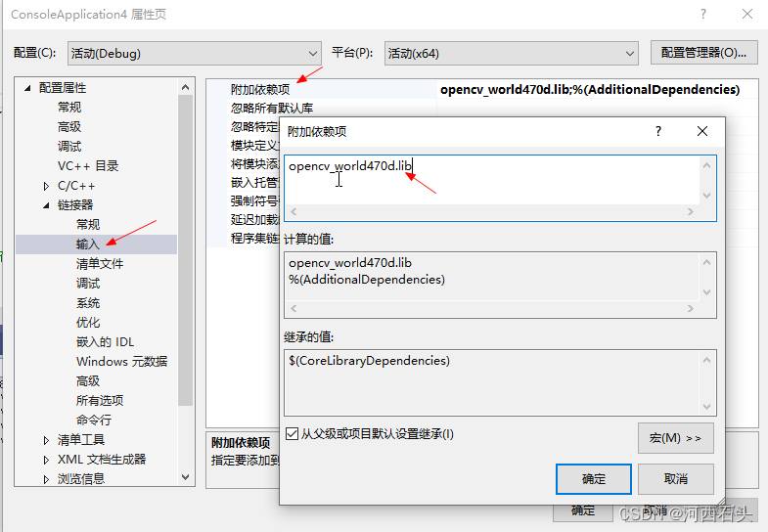Select the VC++ 目录 tree item
This screenshot has width=768, height=532.
tap(88, 166)
